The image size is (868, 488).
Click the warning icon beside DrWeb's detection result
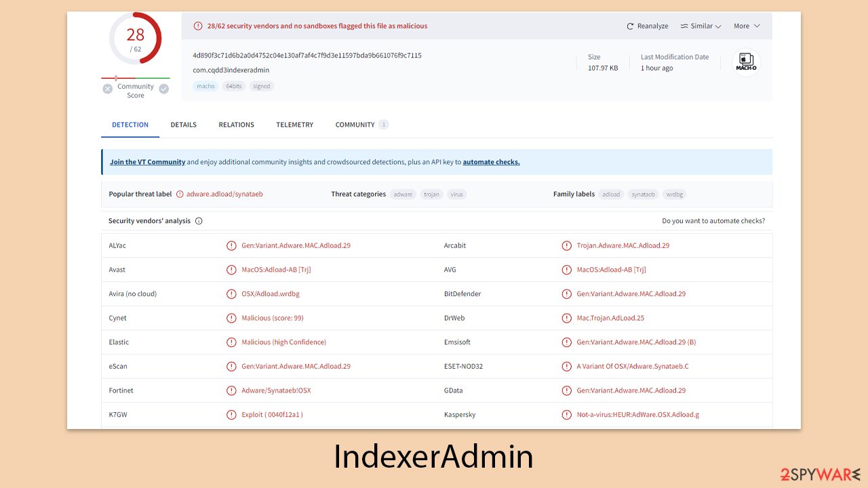click(567, 318)
